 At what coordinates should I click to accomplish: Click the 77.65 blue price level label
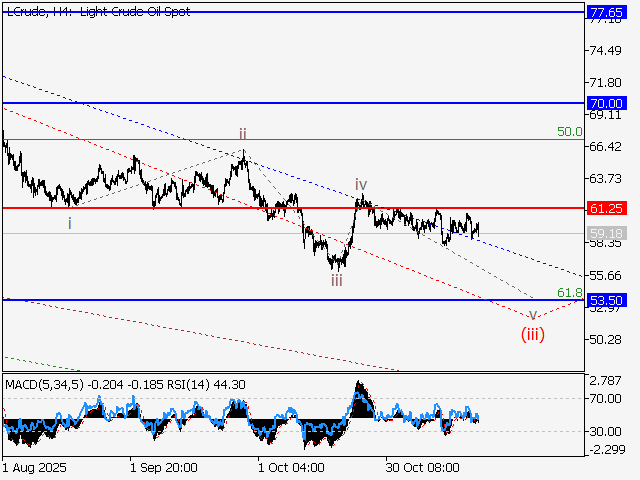click(x=607, y=12)
